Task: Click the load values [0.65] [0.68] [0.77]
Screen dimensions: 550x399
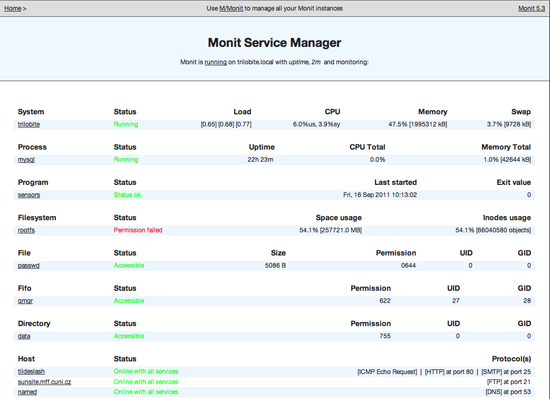Action: [226, 124]
